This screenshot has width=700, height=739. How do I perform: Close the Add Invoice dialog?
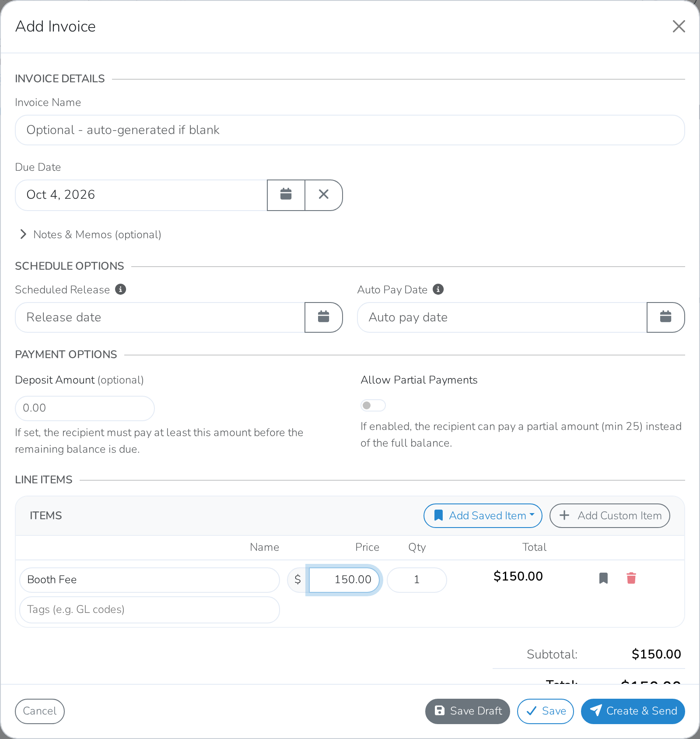[x=679, y=26]
